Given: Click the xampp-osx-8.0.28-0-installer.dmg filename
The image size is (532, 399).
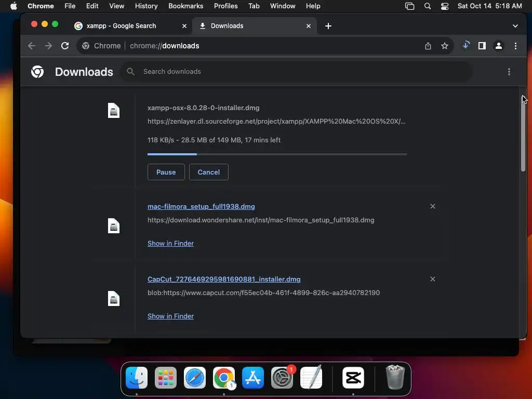Looking at the screenshot, I should coord(203,108).
